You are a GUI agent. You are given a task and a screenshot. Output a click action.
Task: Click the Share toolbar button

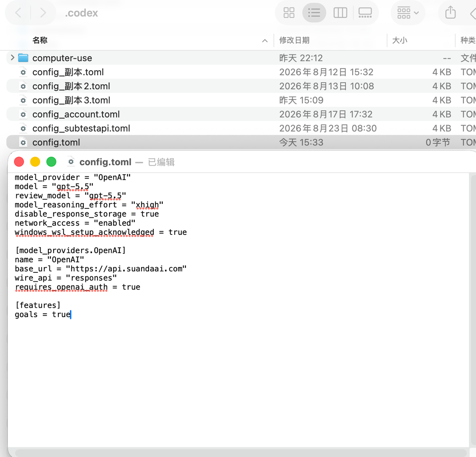450,12
